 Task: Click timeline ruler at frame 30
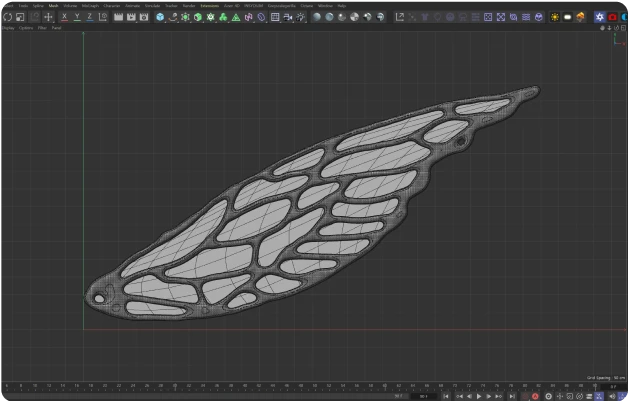[175, 386]
